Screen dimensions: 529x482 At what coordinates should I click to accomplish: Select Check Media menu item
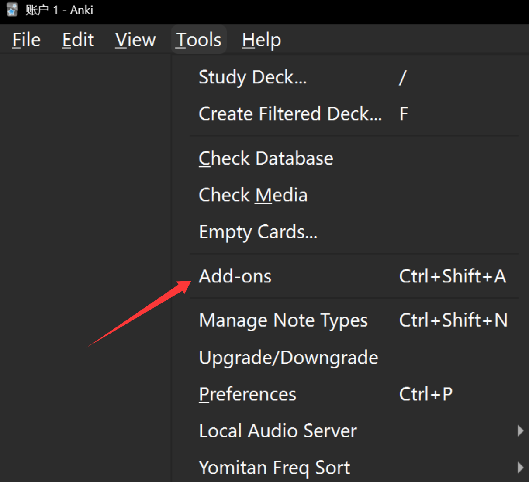354,195
